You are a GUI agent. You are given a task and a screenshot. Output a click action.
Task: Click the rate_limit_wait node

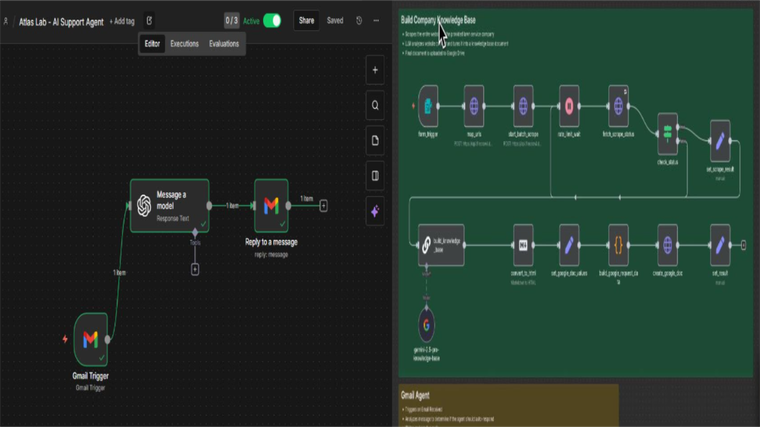point(568,105)
